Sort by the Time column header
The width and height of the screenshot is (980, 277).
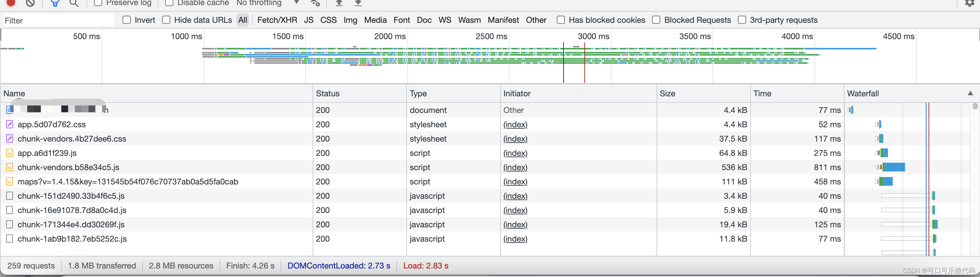coord(797,94)
